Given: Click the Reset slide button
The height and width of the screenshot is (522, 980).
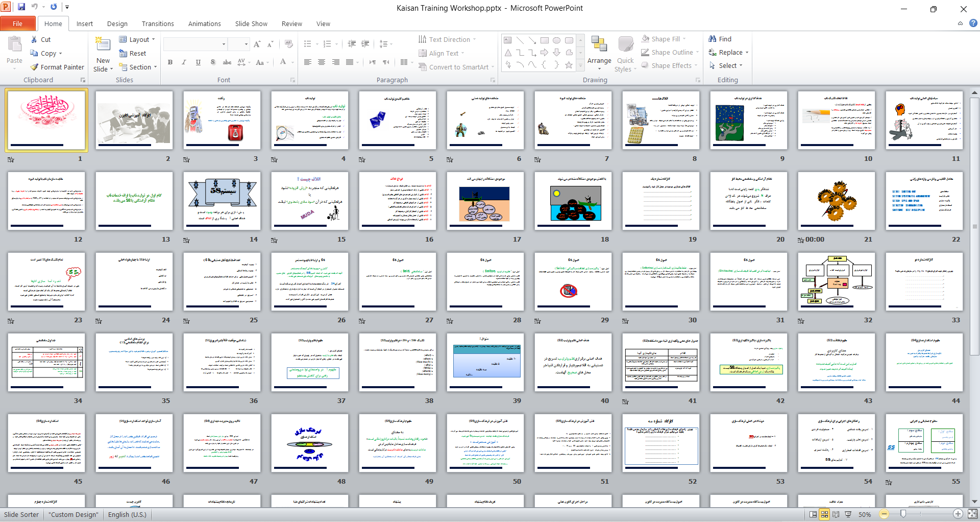Looking at the screenshot, I should click(x=132, y=53).
